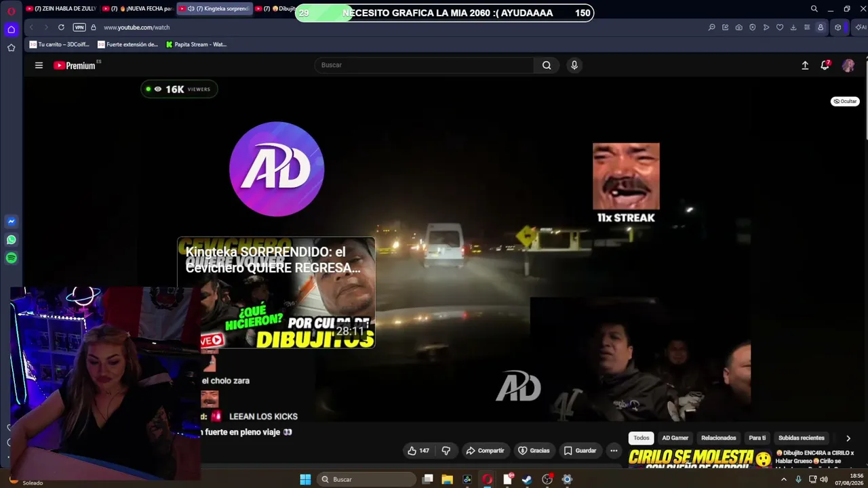Open the Papita Stream bookmark
The image size is (868, 488).
coord(197,45)
